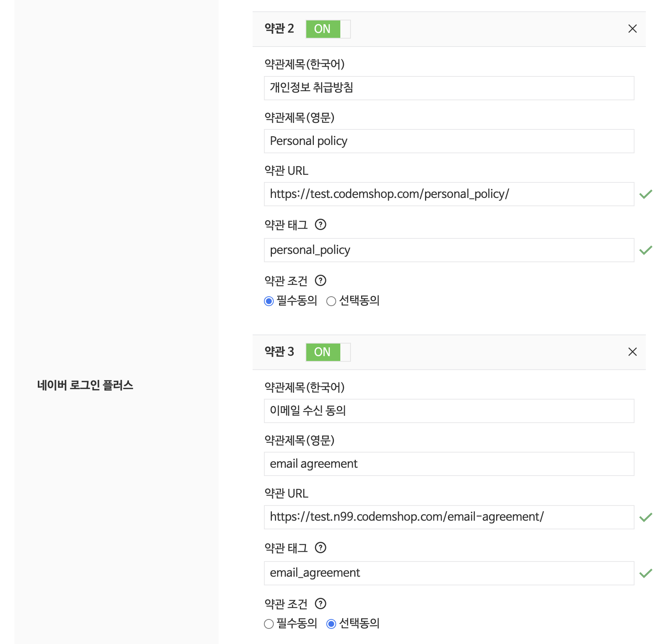Image resolution: width=664 pixels, height=644 pixels.
Task: Remove 약관 2 with its X icon
Action: pos(632,29)
